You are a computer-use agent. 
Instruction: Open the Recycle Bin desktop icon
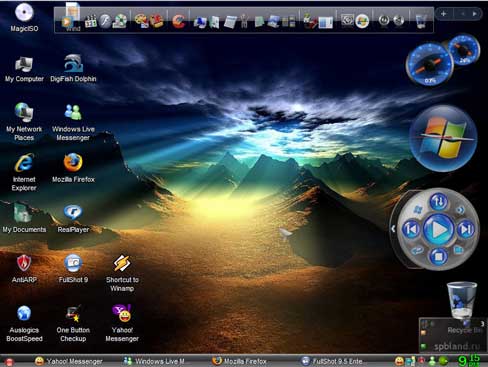[463, 307]
